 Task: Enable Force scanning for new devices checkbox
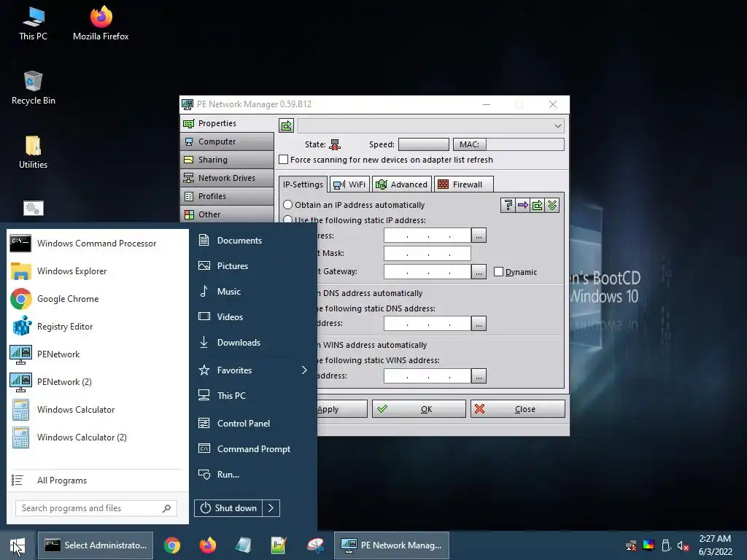tap(284, 160)
